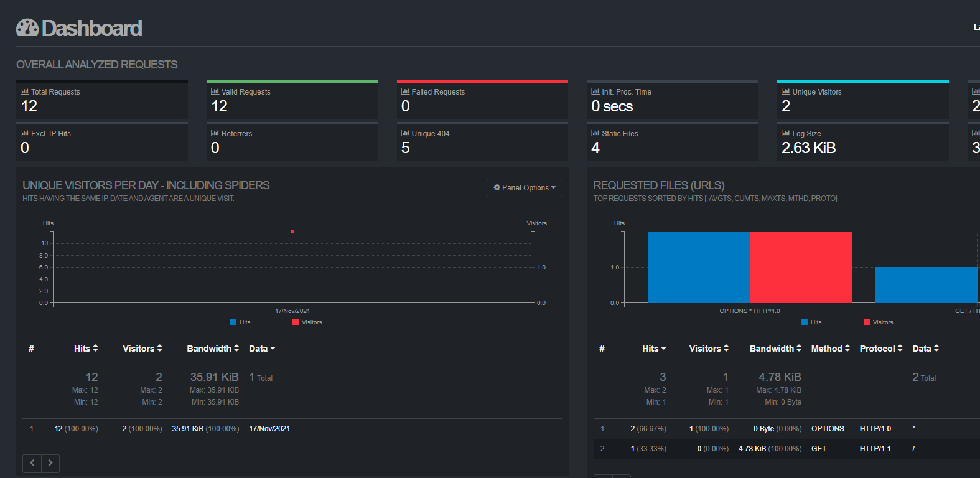Sort requested files table by Visitors
This screenshot has width=980, height=478.
point(709,349)
